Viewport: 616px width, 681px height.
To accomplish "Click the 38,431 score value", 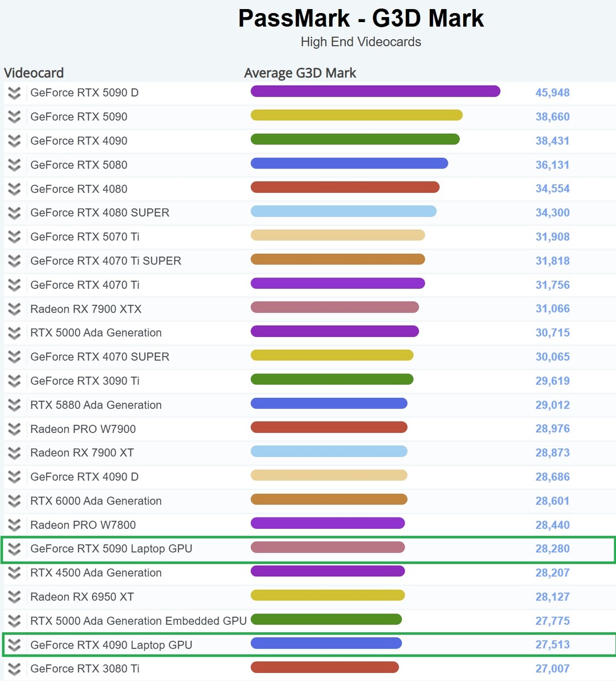I will click(x=552, y=141).
